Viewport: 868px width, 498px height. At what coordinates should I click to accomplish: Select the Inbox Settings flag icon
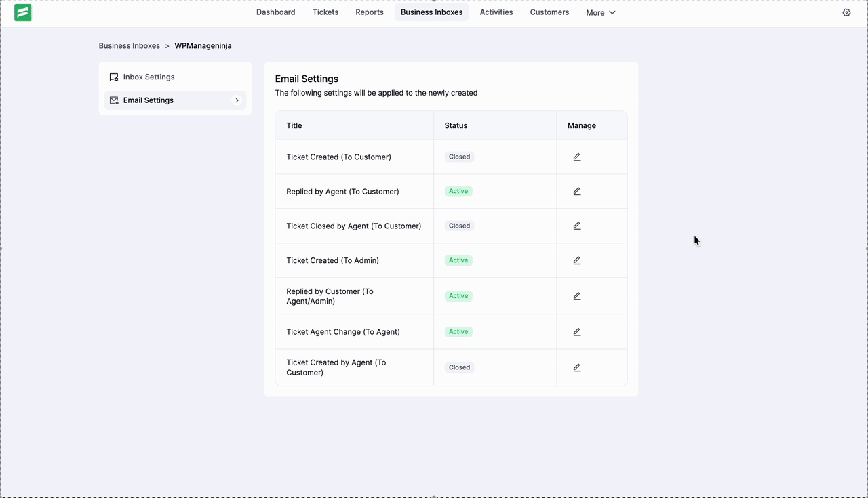pos(113,77)
